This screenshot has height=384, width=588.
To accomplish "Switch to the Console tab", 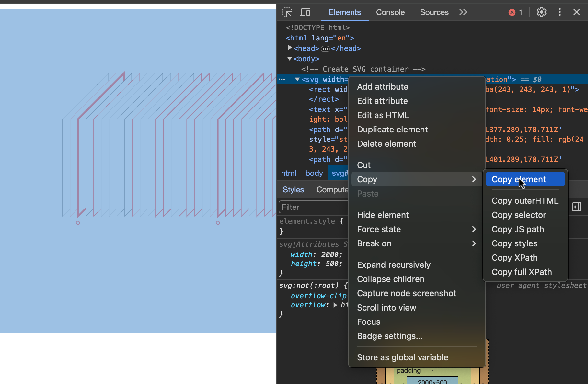I will click(390, 12).
